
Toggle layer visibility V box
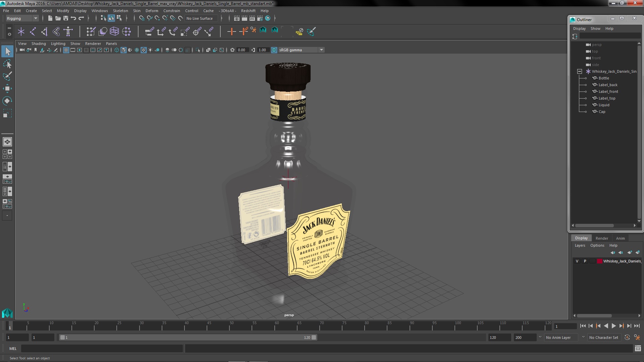577,261
